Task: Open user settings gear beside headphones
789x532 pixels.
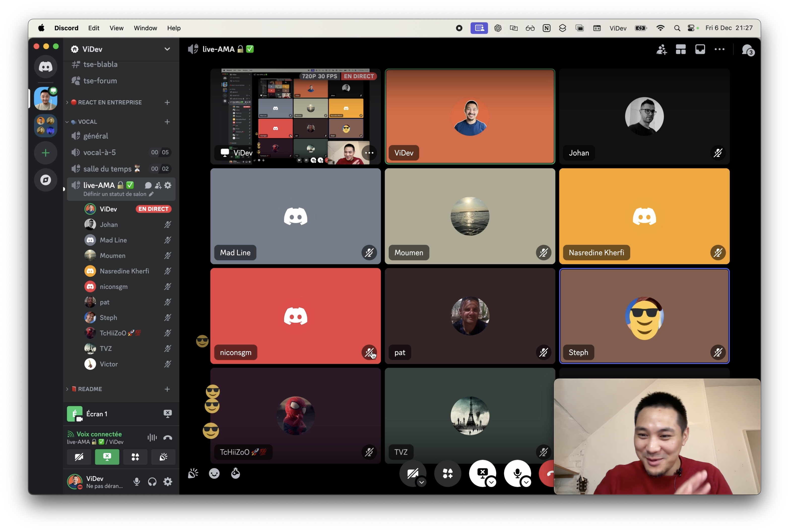Action: coord(168,481)
